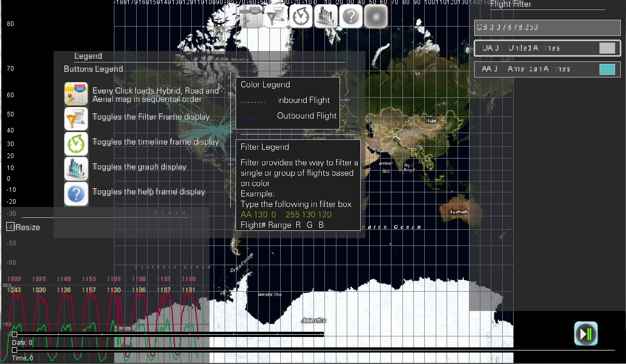626x364 pixels.
Task: Click the yellow graph value 1181
Action: click(189, 290)
